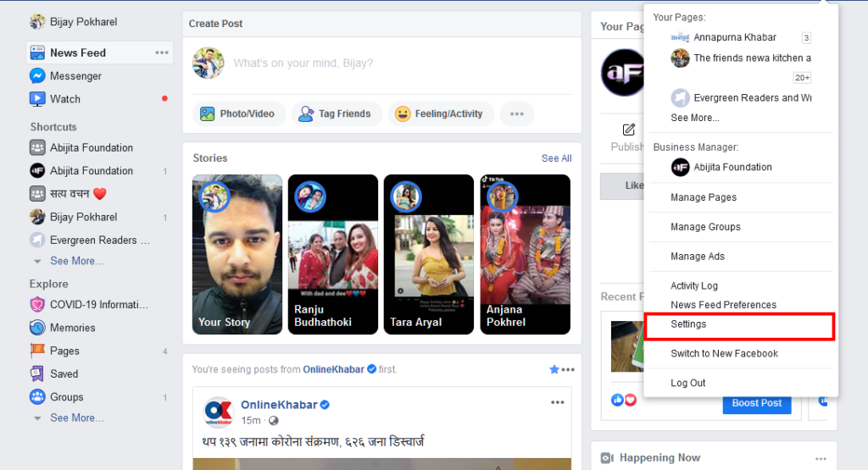The height and width of the screenshot is (470, 868).
Task: Click the star icon on OnlineKhabar notice
Action: [x=554, y=369]
